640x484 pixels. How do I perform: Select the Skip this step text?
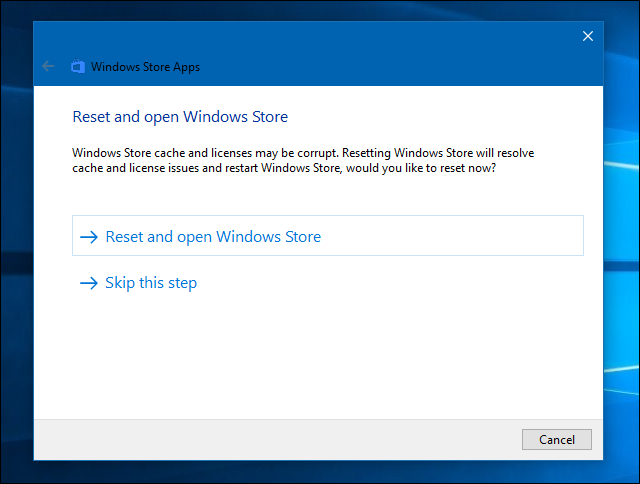tap(151, 283)
